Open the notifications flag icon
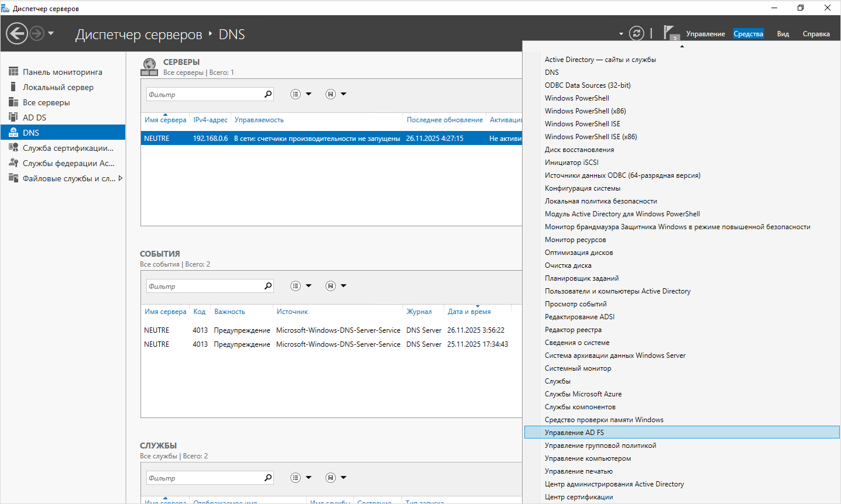The width and height of the screenshot is (841, 504). [670, 32]
